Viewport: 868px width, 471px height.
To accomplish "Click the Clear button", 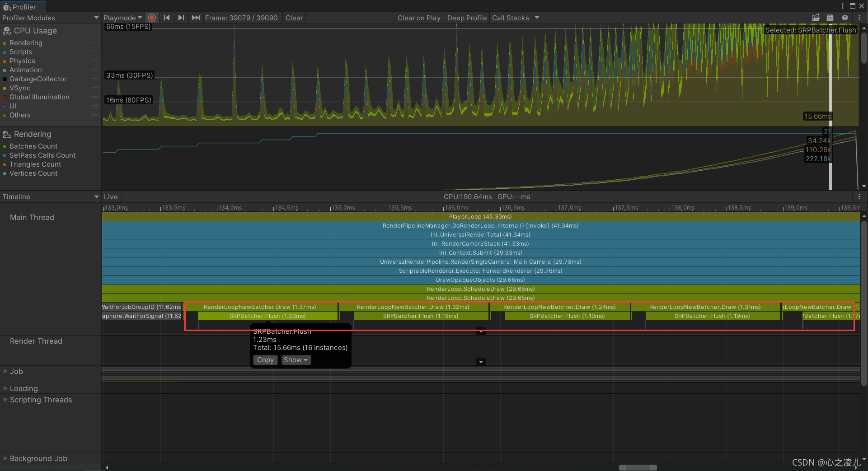I will tap(294, 18).
